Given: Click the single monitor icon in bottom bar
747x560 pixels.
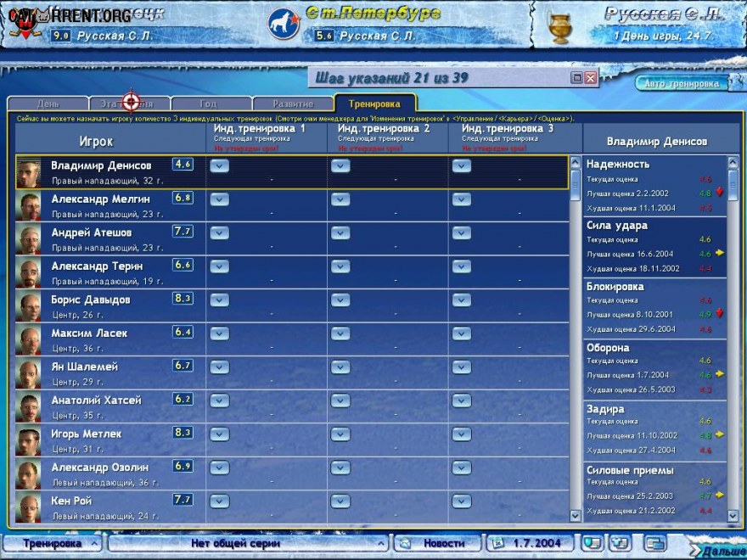Looking at the screenshot, I should point(591,543).
